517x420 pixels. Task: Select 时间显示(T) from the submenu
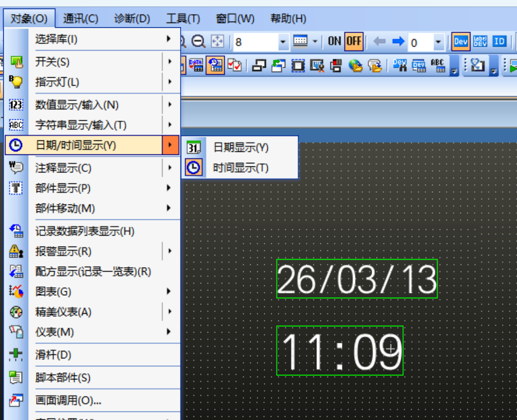241,168
